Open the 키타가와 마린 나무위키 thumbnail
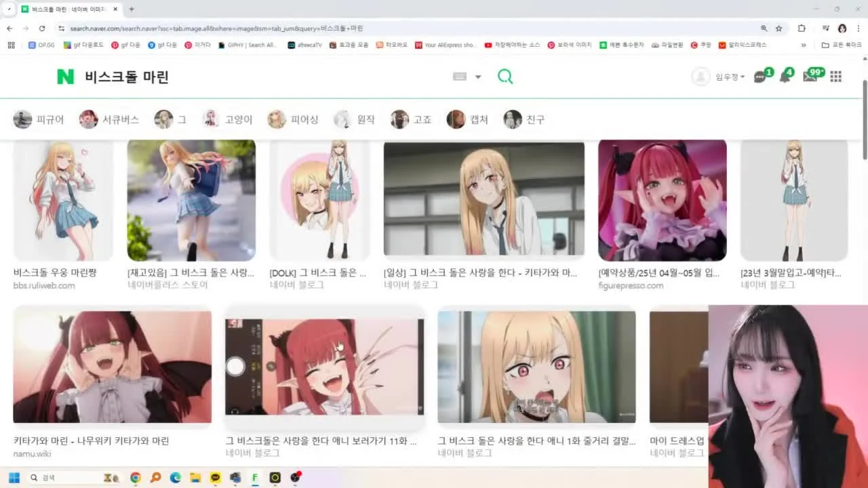The height and width of the screenshot is (488, 868). tap(113, 367)
